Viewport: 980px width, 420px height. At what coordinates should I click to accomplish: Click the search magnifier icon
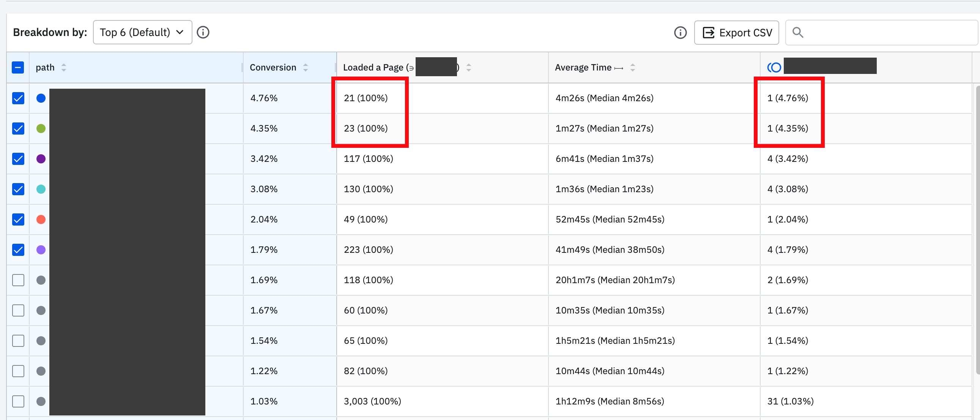[x=798, y=33]
